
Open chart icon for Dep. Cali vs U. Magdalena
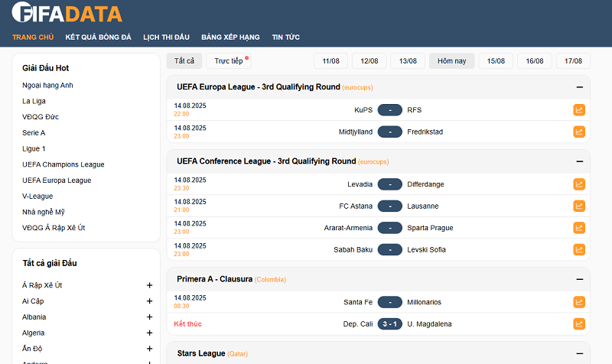579,323
